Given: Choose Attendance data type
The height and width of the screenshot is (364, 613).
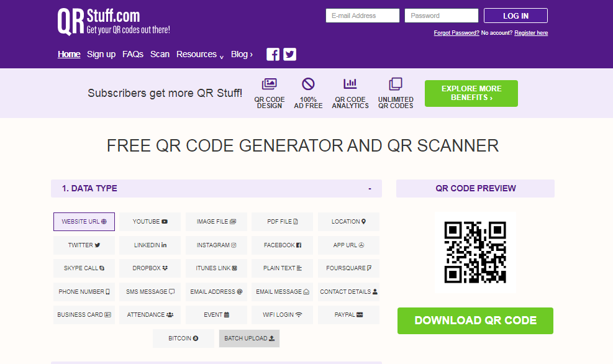Looking at the screenshot, I should pos(150,315).
